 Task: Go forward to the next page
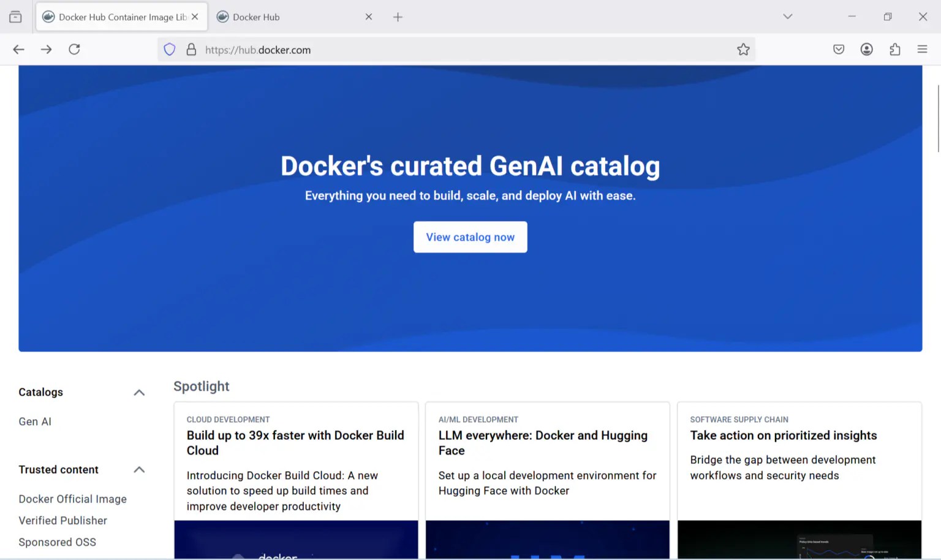[47, 50]
